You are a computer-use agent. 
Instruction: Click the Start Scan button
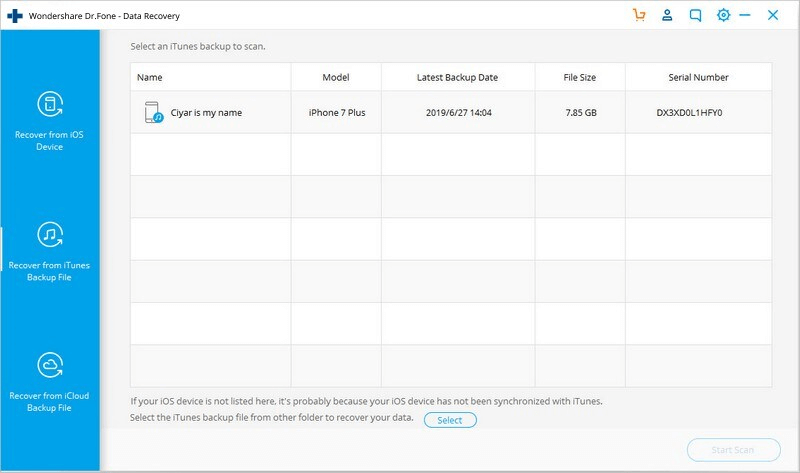click(x=734, y=450)
